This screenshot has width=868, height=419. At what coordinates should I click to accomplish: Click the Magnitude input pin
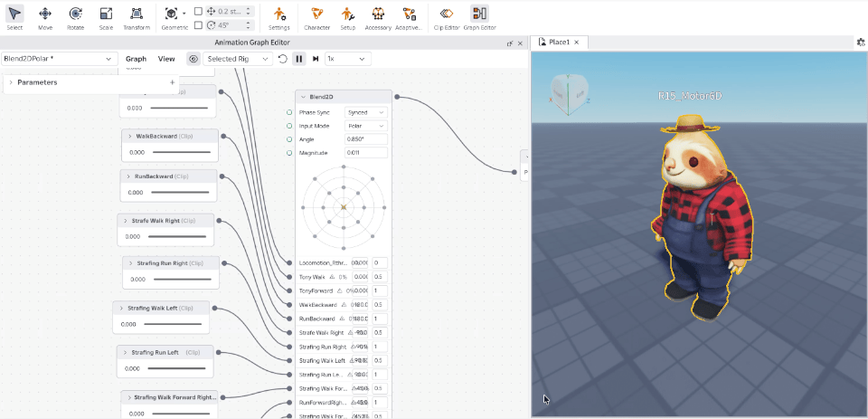pos(289,152)
